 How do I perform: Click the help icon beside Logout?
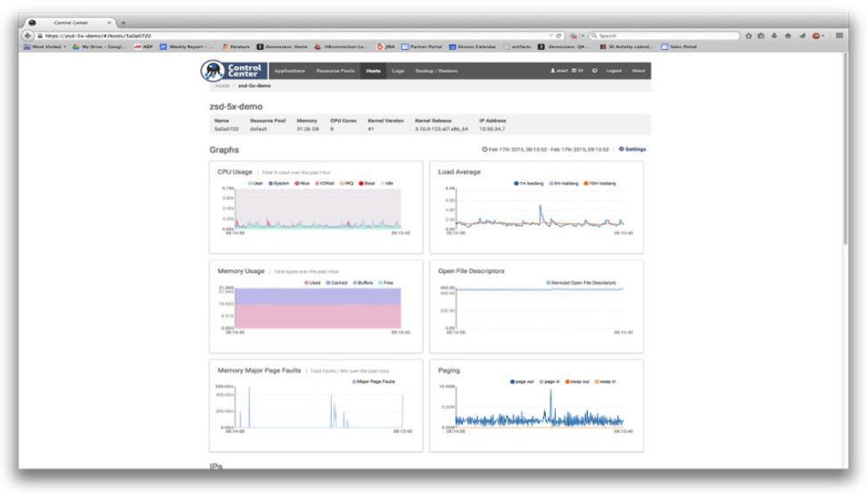click(595, 70)
